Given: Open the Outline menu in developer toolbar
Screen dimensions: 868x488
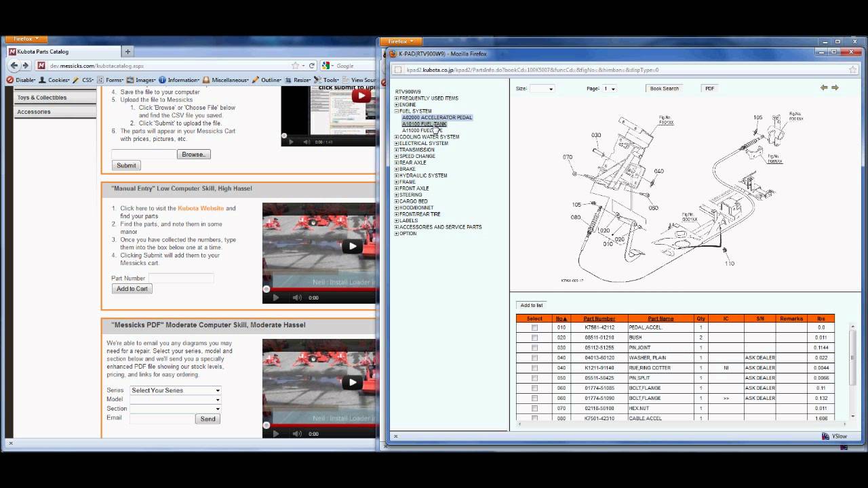Looking at the screenshot, I should tap(267, 80).
